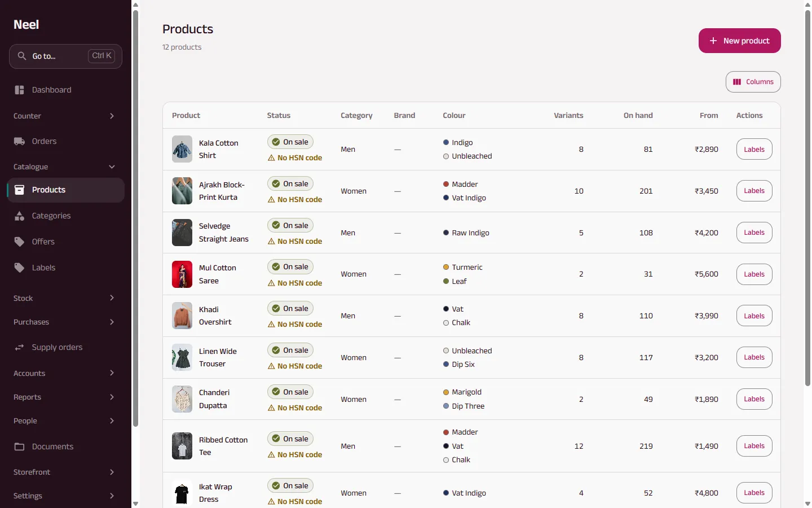Open Labels for Linen Wide Trouser
The height and width of the screenshot is (508, 812).
pos(754,357)
